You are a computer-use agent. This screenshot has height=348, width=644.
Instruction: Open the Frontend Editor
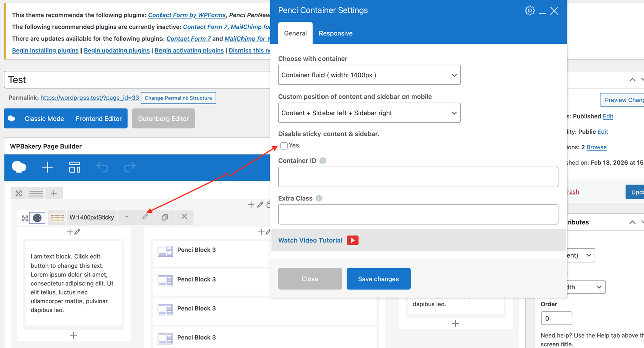click(x=99, y=119)
